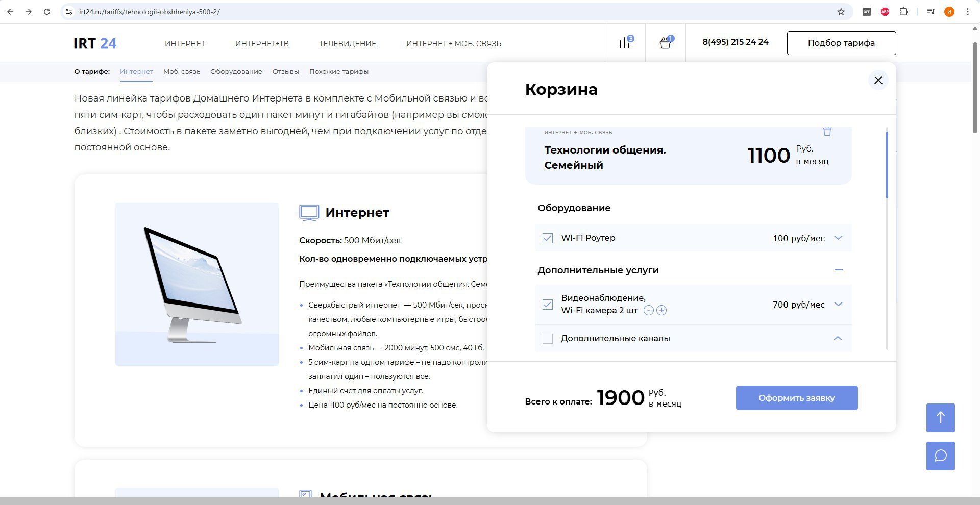Increase Wi-Fi camera quantity with the plus button
The height and width of the screenshot is (505, 980).
click(x=661, y=310)
